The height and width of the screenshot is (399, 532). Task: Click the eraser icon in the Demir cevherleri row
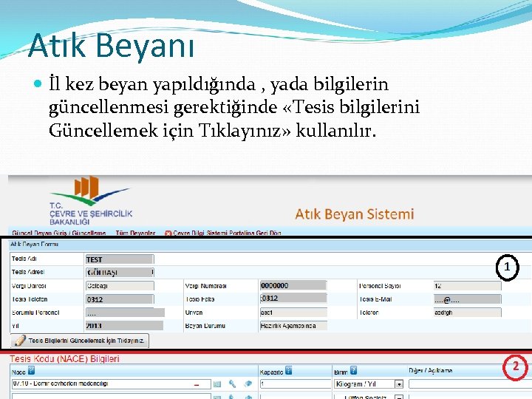[x=248, y=383]
